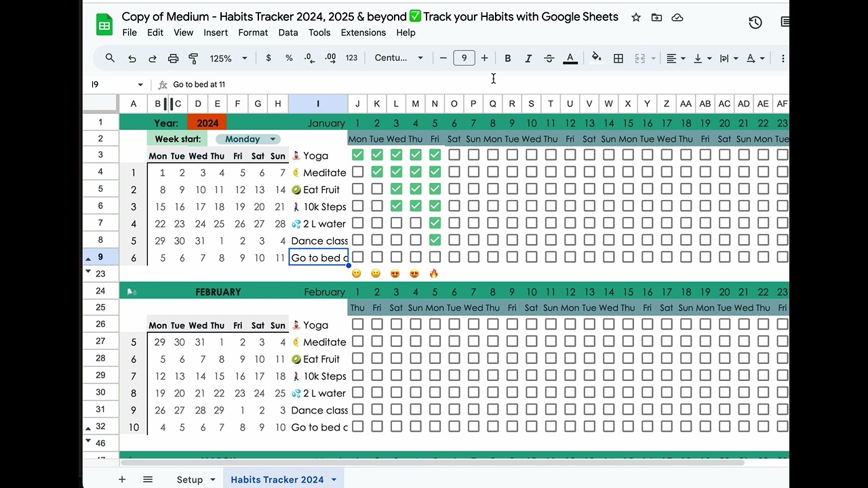Check the cloud document status icon
Screen dimensions: 868x488
(x=677, y=18)
